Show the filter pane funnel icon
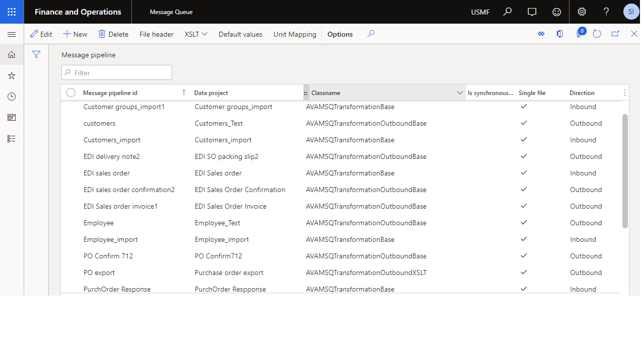The height and width of the screenshot is (362, 644). 36,54
